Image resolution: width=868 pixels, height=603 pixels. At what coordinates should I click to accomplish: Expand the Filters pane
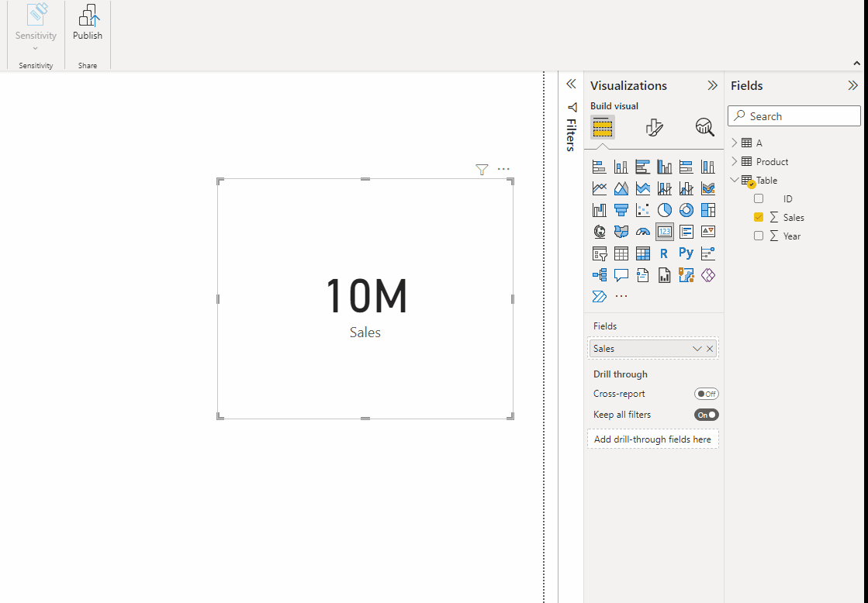point(571,84)
